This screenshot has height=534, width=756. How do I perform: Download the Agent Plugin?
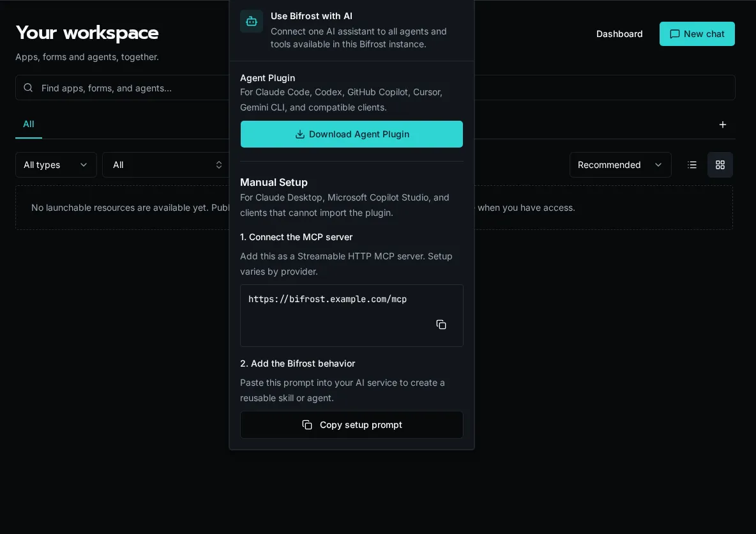coord(351,134)
